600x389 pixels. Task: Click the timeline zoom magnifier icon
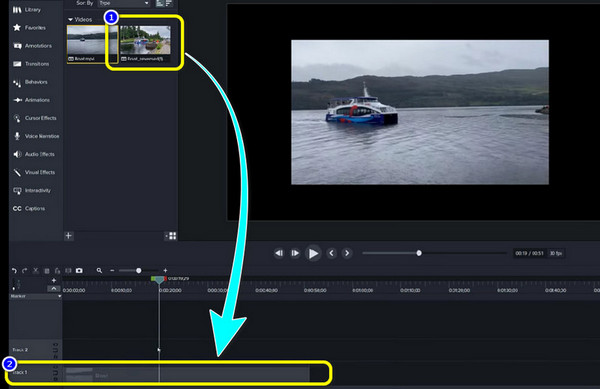pos(99,270)
